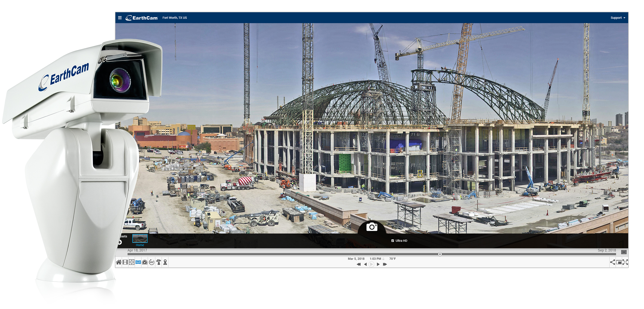Viewport: 644px width, 309px height.
Task: Click the camera snapshot button
Action: 372,227
